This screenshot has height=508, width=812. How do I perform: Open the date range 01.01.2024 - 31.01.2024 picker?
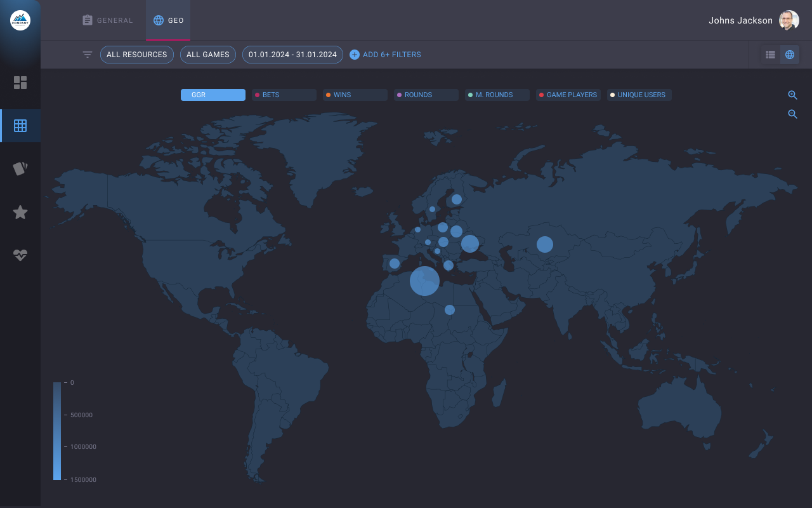click(x=292, y=55)
